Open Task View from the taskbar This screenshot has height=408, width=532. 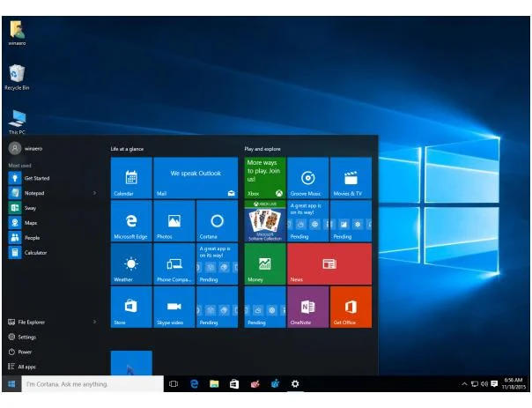(x=174, y=384)
